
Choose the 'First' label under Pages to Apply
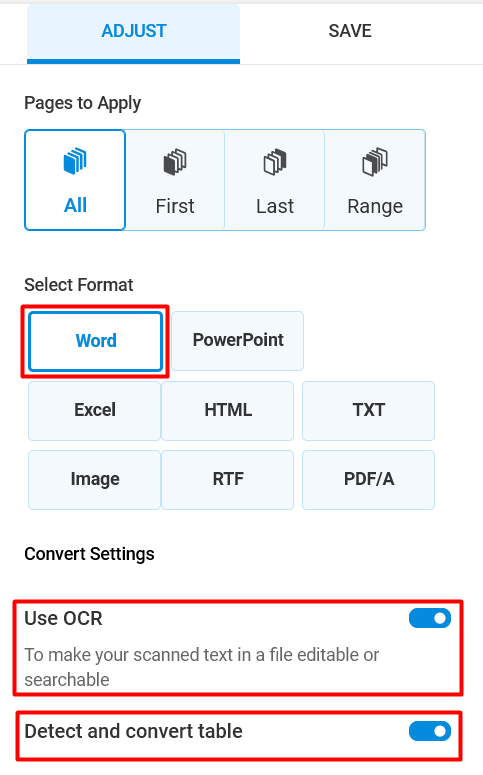click(x=175, y=206)
